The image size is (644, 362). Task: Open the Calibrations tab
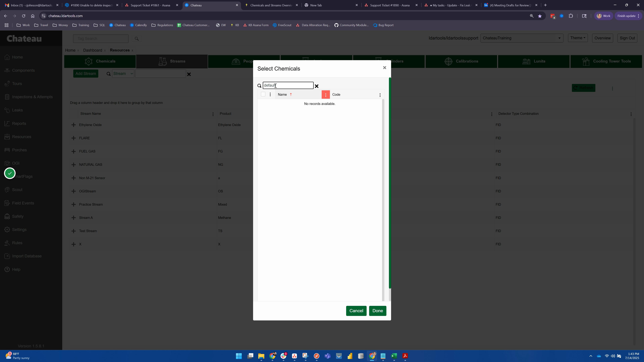point(461,62)
